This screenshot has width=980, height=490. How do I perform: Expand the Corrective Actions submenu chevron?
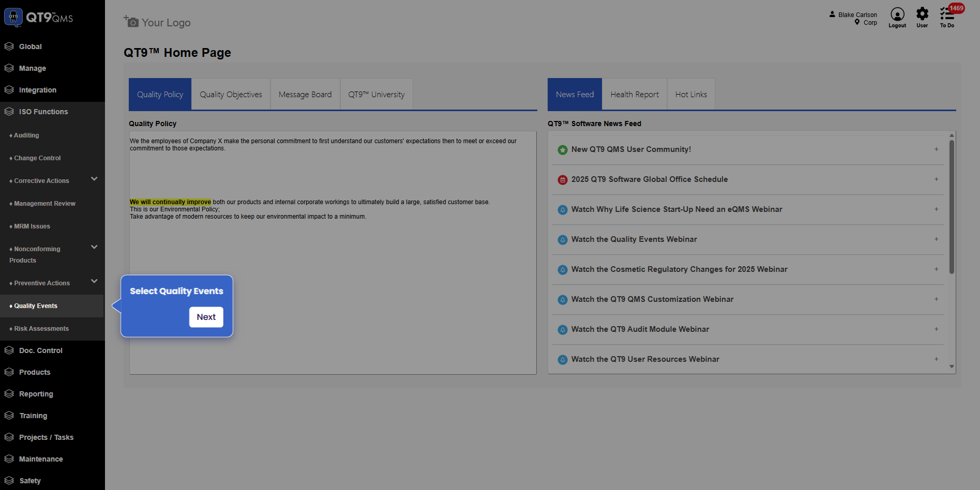click(94, 179)
